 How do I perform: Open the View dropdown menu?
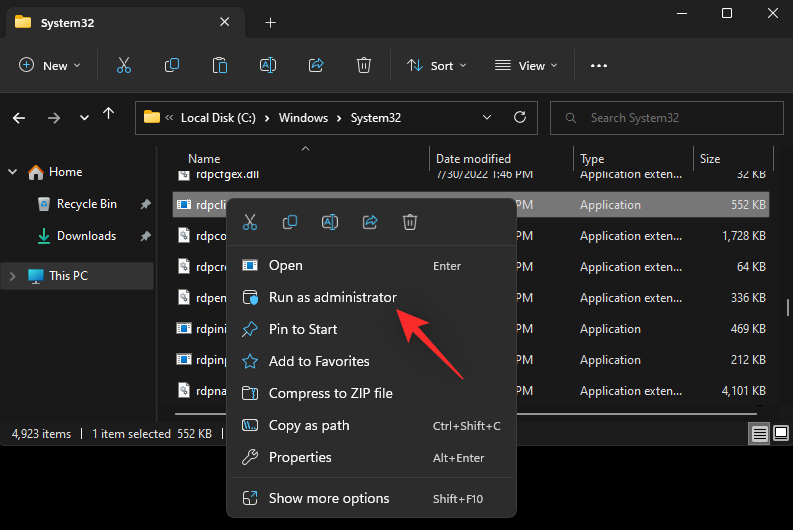click(x=526, y=65)
